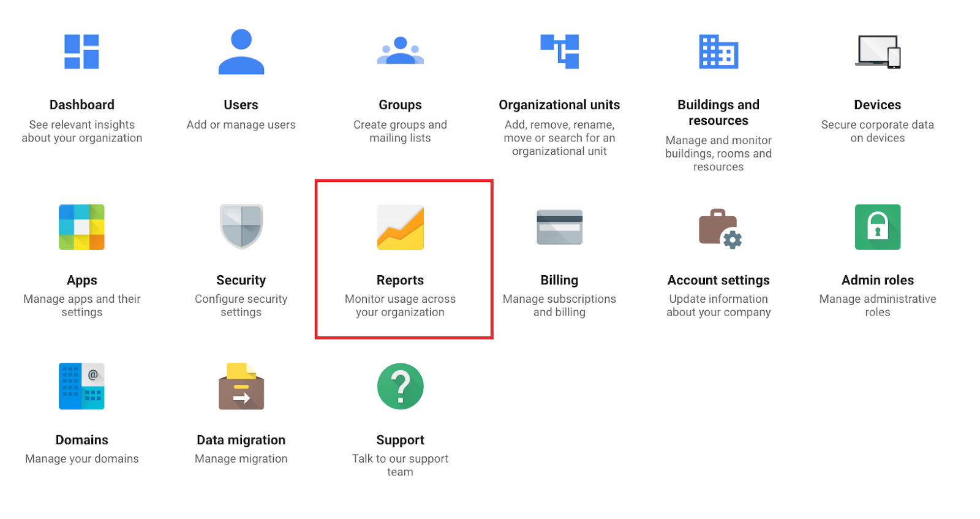The height and width of the screenshot is (519, 980).
Task: Open the Domains building icon
Action: click(x=81, y=386)
